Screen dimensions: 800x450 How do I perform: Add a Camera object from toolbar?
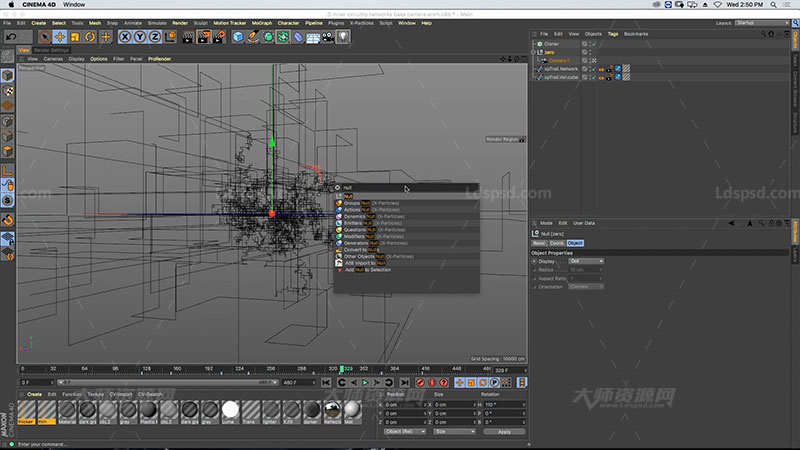point(328,37)
